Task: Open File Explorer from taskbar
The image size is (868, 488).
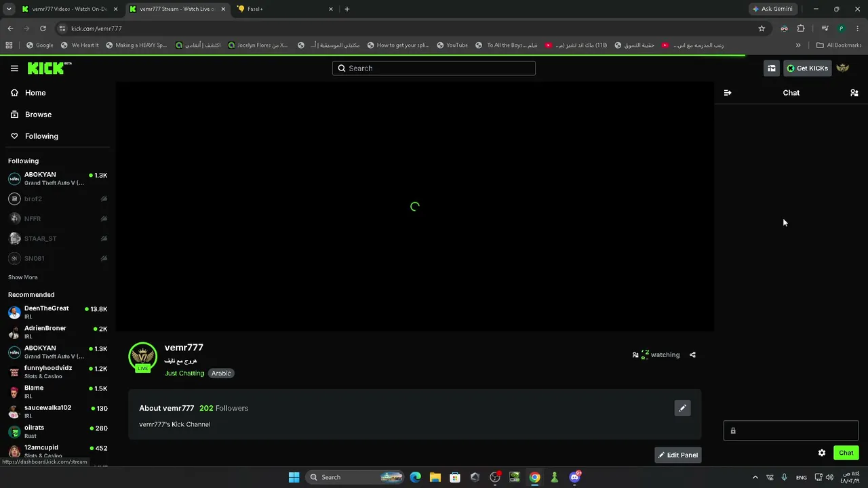Action: [435, 477]
